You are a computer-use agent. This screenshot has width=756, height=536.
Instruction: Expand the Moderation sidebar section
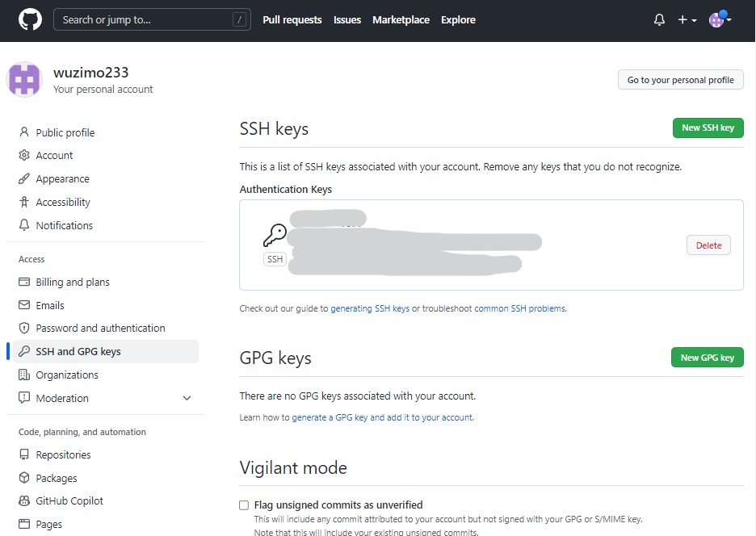(x=187, y=399)
